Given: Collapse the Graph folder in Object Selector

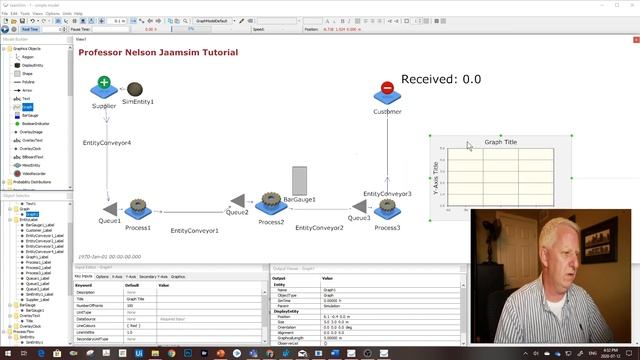Looking at the screenshot, I should tap(10, 209).
